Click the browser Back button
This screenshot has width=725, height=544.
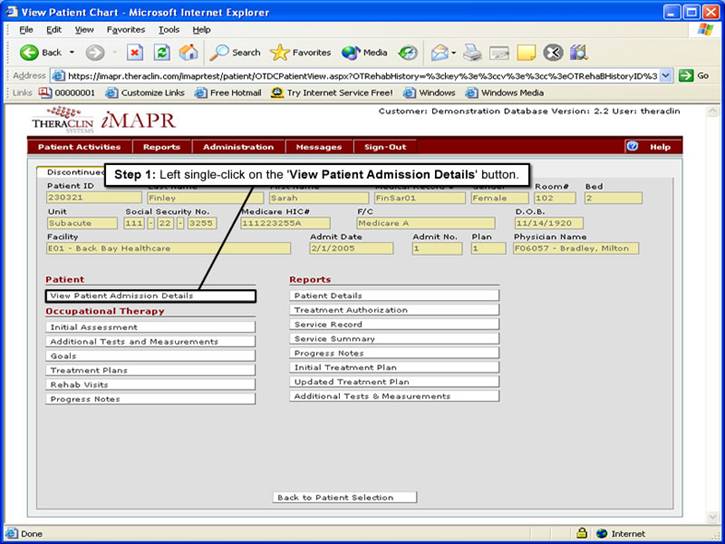(40, 52)
